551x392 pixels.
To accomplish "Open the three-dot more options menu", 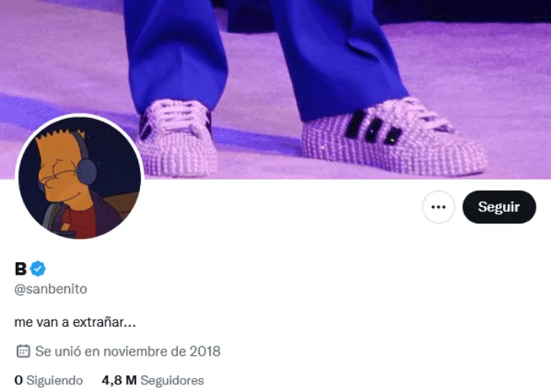I will click(x=438, y=207).
